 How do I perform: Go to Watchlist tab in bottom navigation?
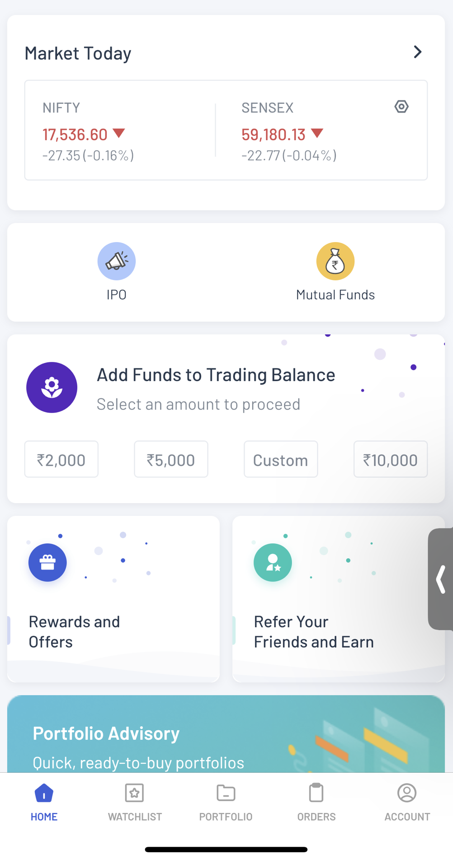pyautogui.click(x=135, y=802)
